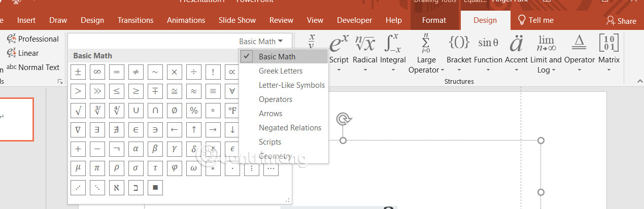Insert the square root symbol

[78, 111]
